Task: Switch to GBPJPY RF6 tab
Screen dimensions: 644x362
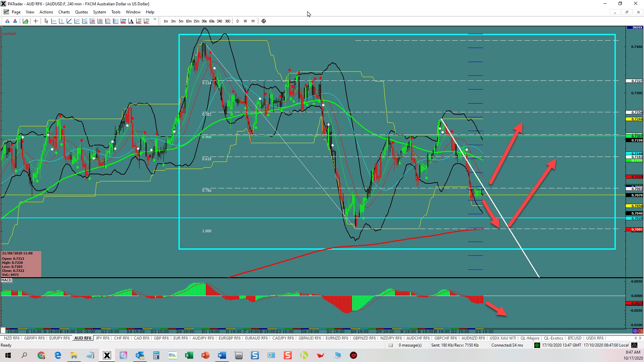Action: (34, 338)
